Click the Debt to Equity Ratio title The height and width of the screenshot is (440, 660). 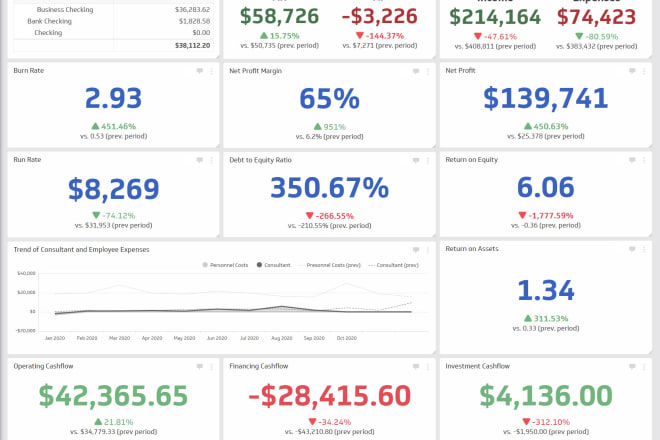(260, 160)
